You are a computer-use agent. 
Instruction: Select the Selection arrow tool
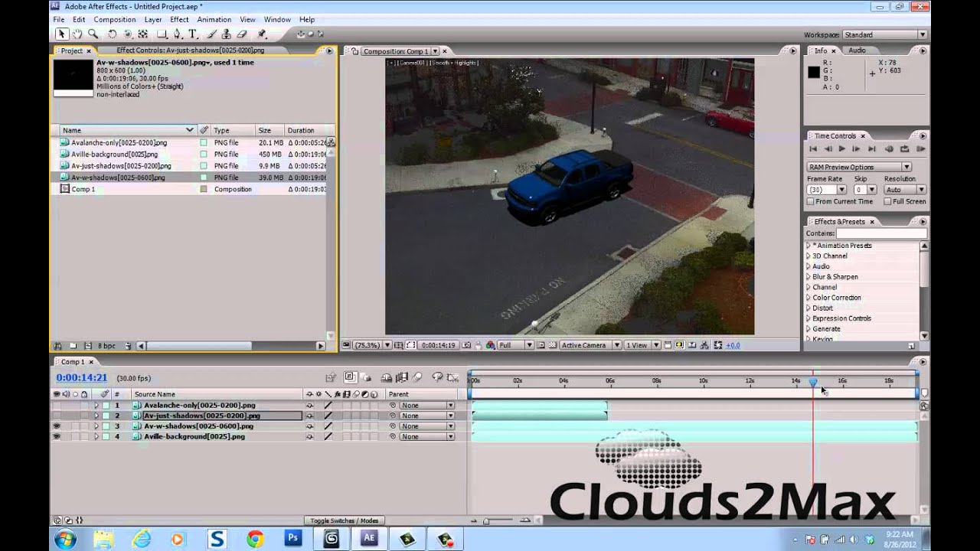click(61, 34)
